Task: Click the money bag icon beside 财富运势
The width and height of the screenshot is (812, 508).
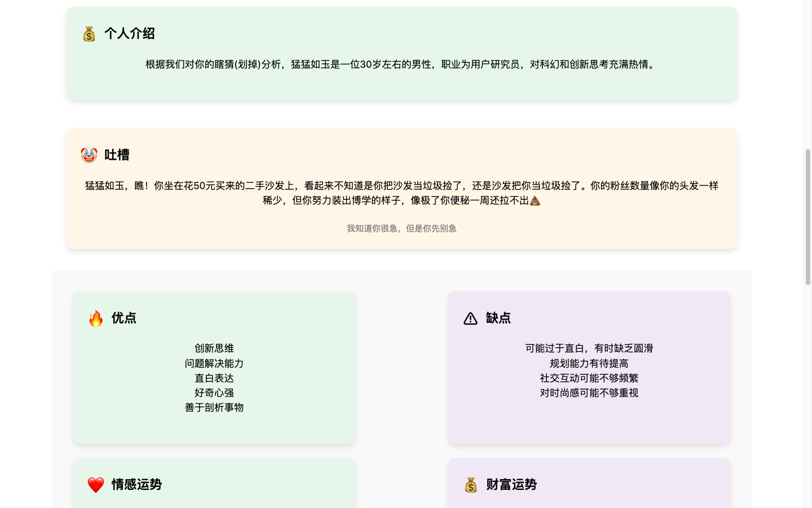Action: (x=470, y=485)
